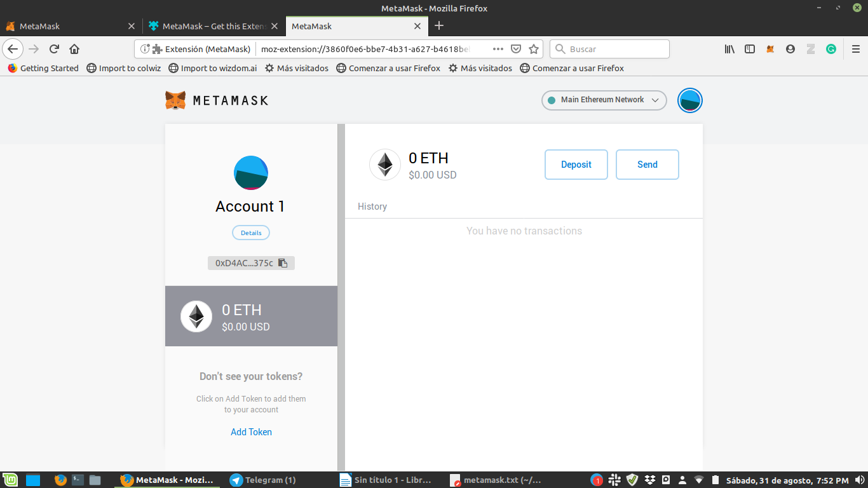Viewport: 868px width, 488px height.
Task: Copy the account address with clipboard icon
Action: 283,263
